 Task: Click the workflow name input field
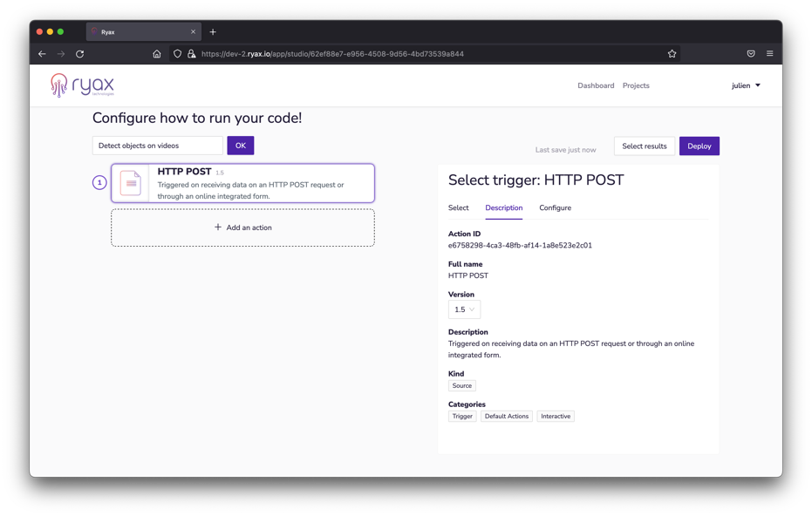158,146
